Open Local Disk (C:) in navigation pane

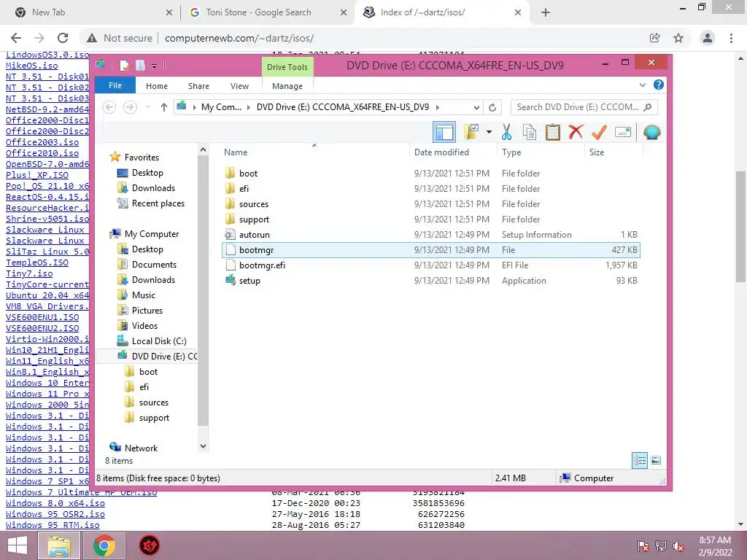[158, 341]
